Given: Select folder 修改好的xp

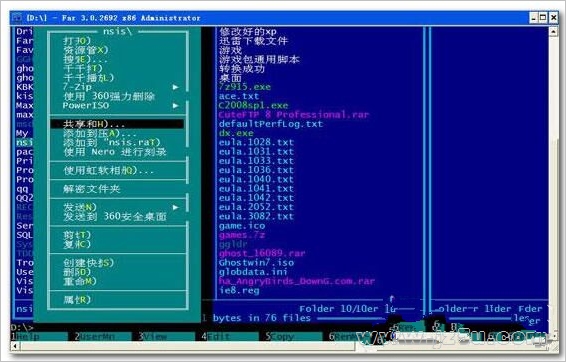Looking at the screenshot, I should click(248, 31).
